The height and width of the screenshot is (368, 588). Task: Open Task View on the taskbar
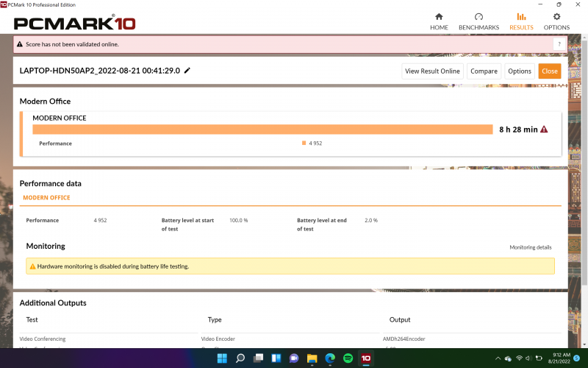coord(258,358)
